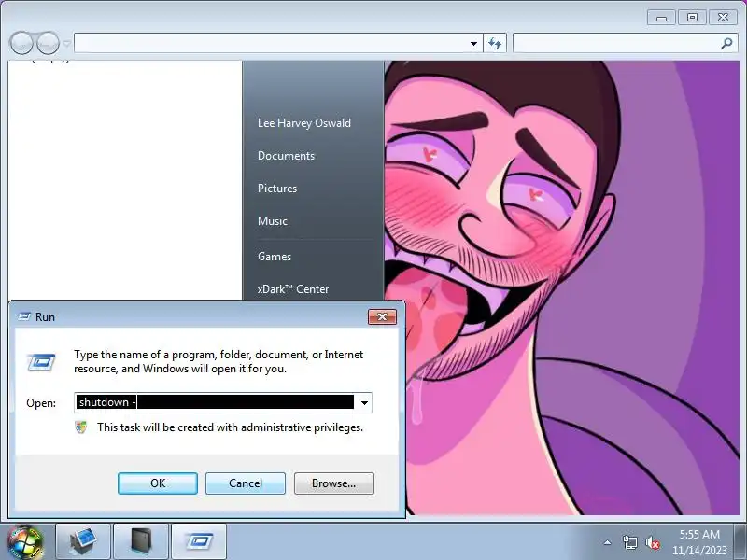
Task: Click the Run dialog title icon
Action: (24, 316)
